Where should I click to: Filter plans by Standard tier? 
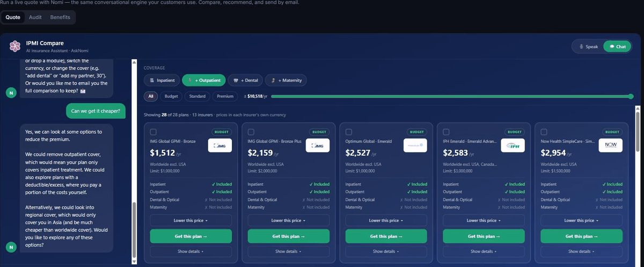[197, 96]
